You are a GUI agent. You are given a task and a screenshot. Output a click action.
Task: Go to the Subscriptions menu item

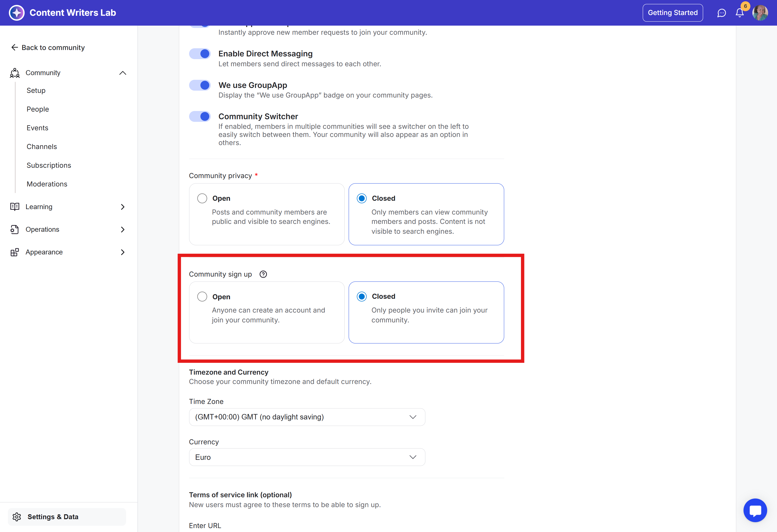pyautogui.click(x=49, y=165)
